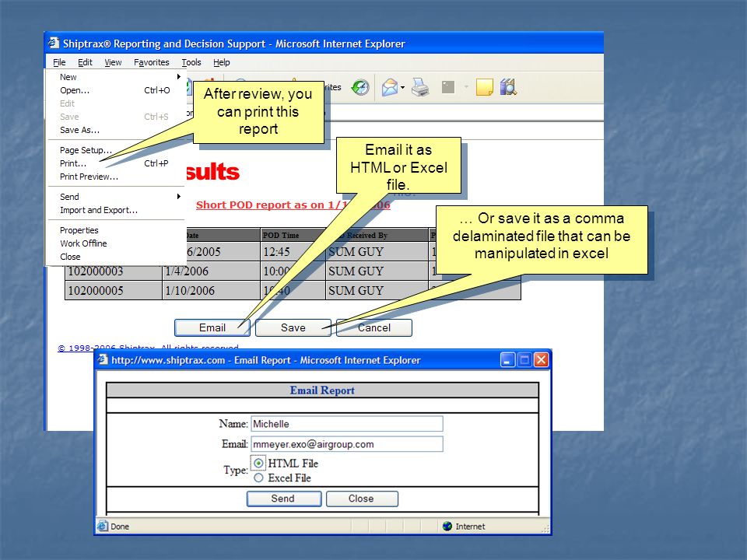Click the Email button under the report table
The image size is (747, 560).
(x=212, y=327)
